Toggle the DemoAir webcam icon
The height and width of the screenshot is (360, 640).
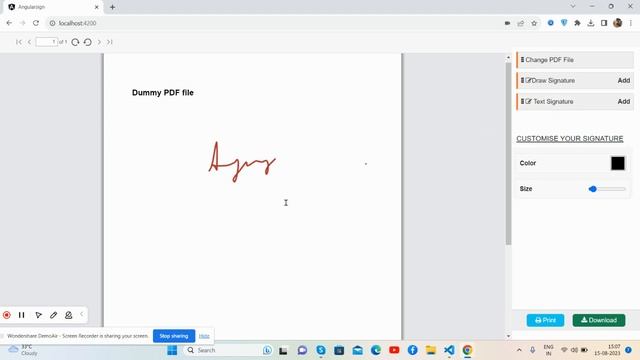coord(69,315)
